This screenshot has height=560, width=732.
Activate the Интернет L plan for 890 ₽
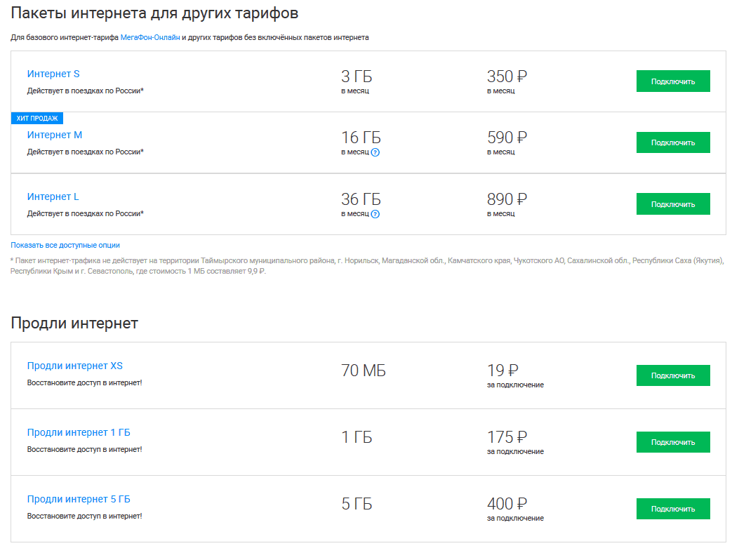pos(672,204)
